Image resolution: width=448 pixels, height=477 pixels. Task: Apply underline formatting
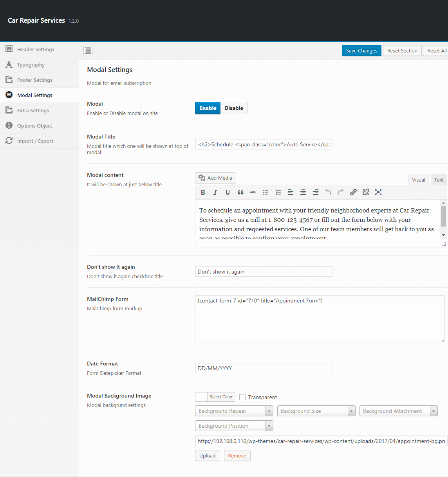(228, 192)
